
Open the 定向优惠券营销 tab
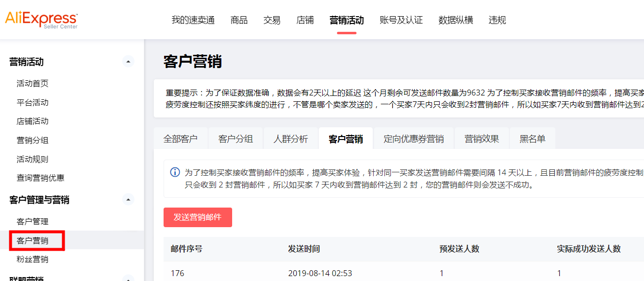click(x=413, y=139)
